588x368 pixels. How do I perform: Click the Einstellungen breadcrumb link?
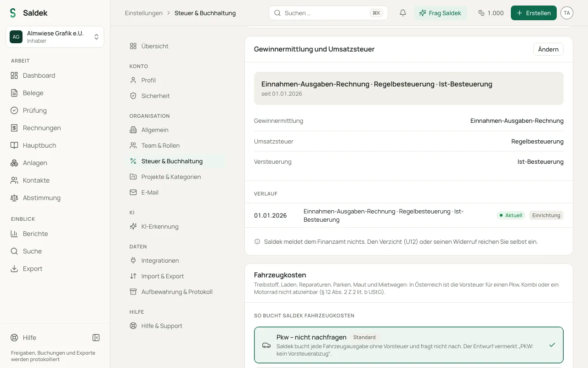tap(144, 13)
